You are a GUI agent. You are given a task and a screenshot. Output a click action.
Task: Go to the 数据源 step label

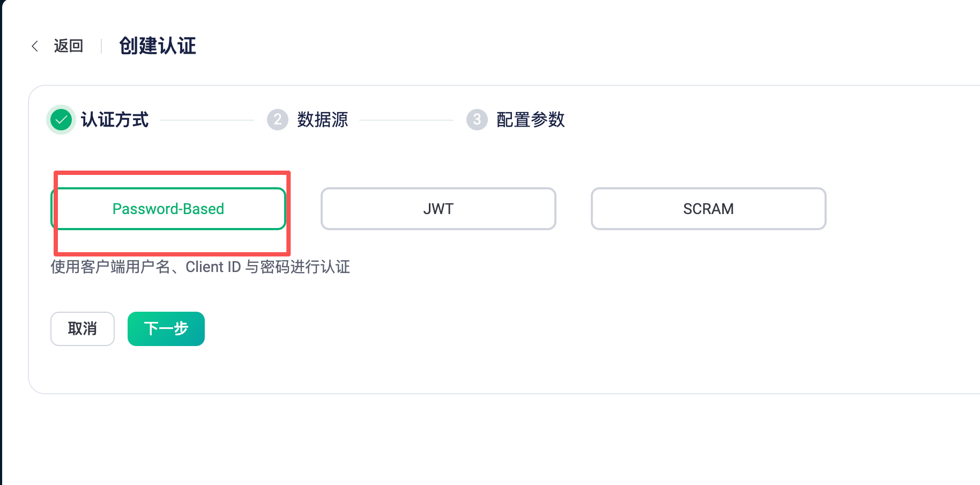pyautogui.click(x=323, y=120)
